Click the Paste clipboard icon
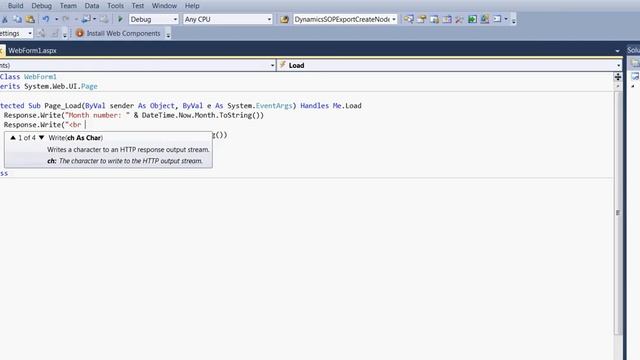Screen dimensions: 640x360 pos(30,19)
